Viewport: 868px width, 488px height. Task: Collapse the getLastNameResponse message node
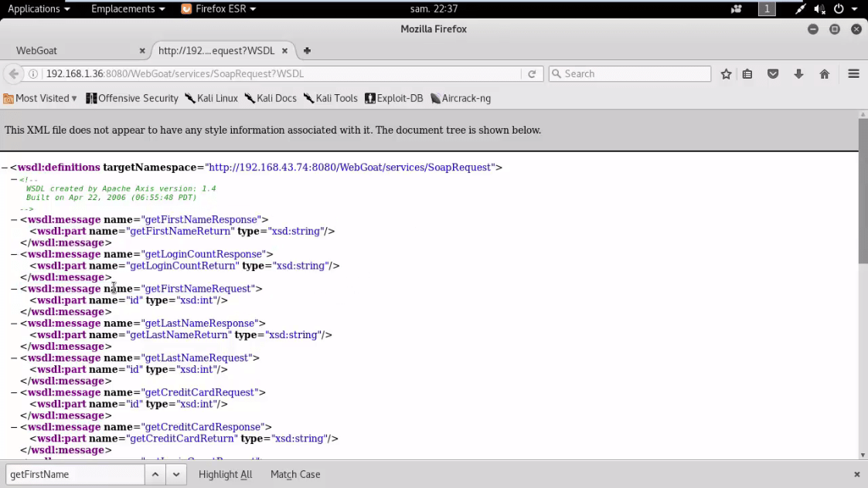coord(15,323)
